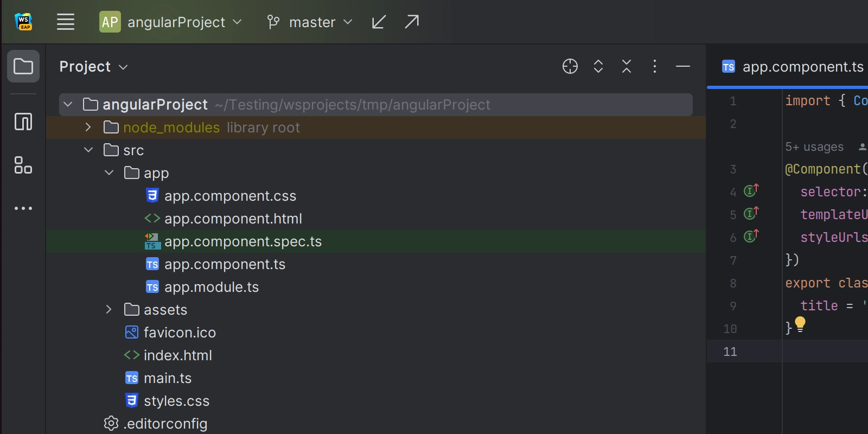
Task: Collapse the angularProject root node
Action: point(68,104)
